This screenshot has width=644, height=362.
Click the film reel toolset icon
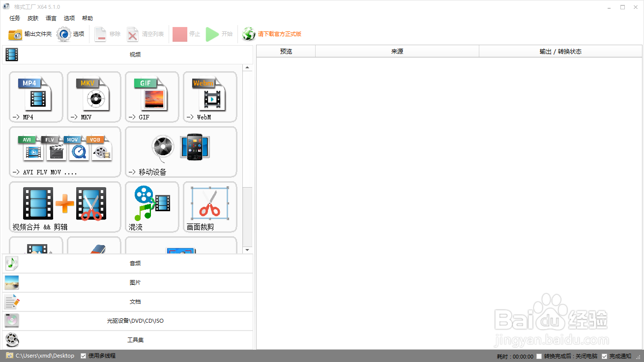click(x=12, y=340)
